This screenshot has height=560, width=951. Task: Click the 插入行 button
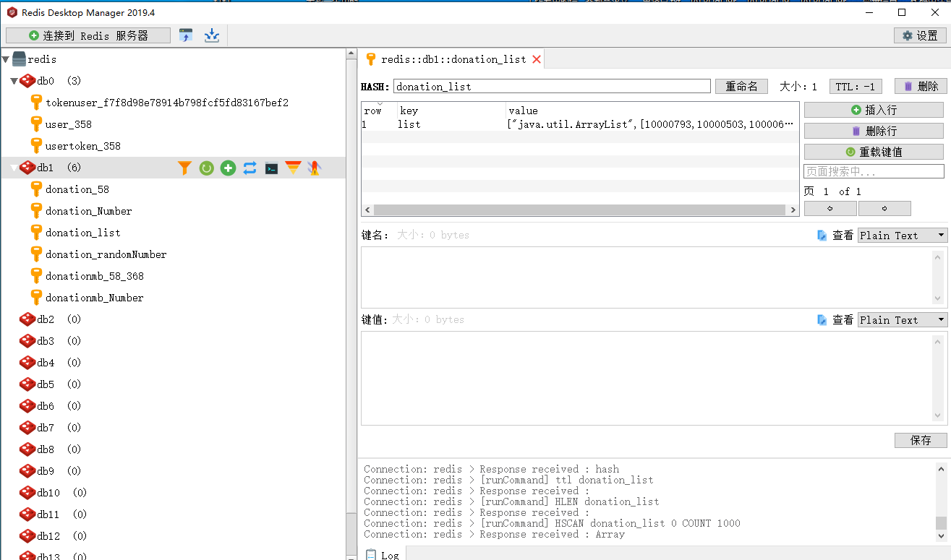(873, 109)
